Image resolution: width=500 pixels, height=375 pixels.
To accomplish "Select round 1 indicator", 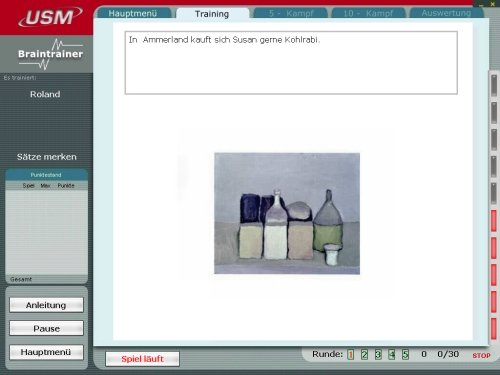I will (x=350, y=354).
